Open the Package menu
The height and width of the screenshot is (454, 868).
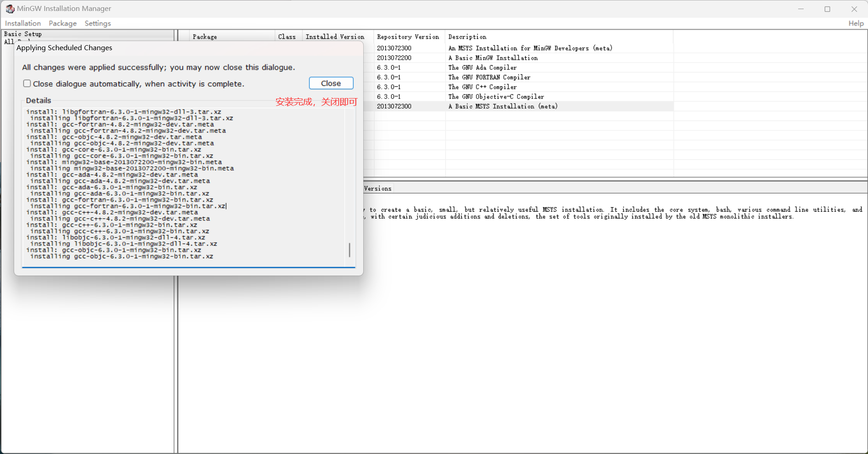[63, 23]
